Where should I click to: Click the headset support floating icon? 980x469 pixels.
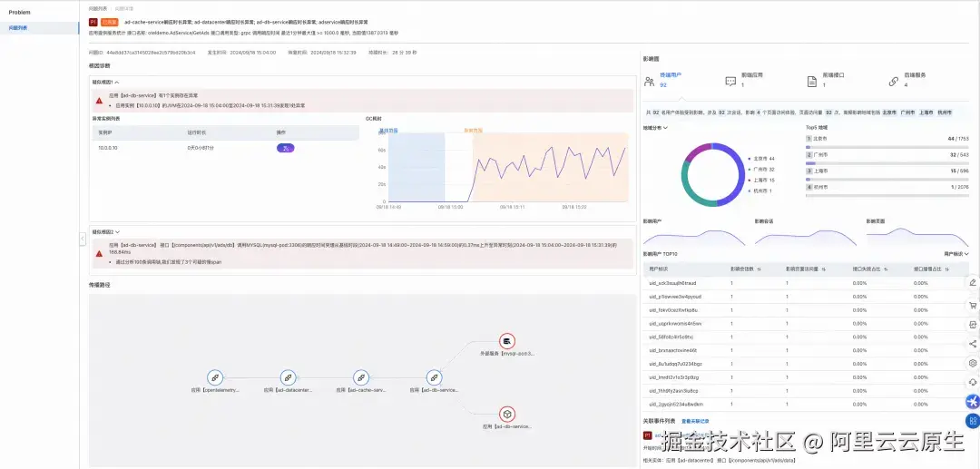tap(973, 382)
